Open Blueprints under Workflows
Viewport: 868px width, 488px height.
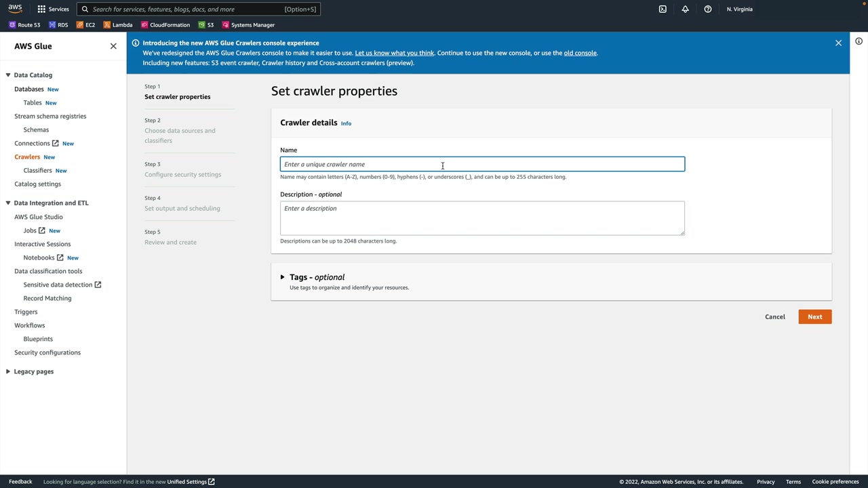coord(38,339)
